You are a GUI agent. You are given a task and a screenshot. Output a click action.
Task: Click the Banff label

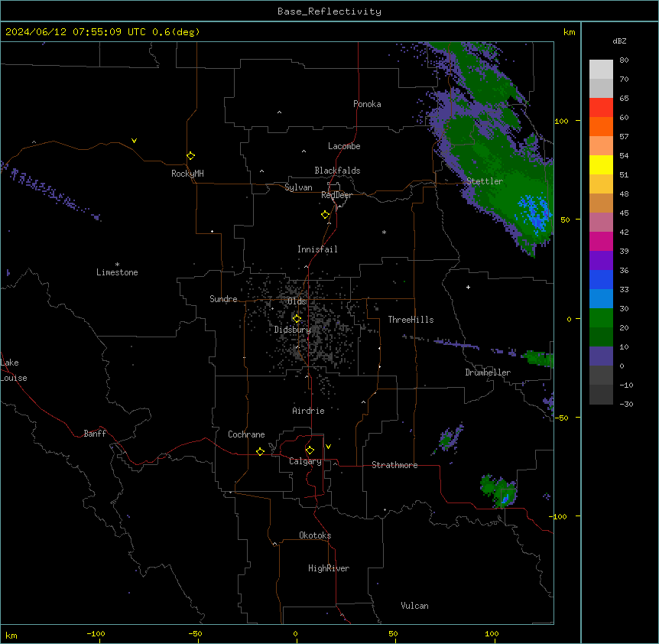pyautogui.click(x=95, y=434)
